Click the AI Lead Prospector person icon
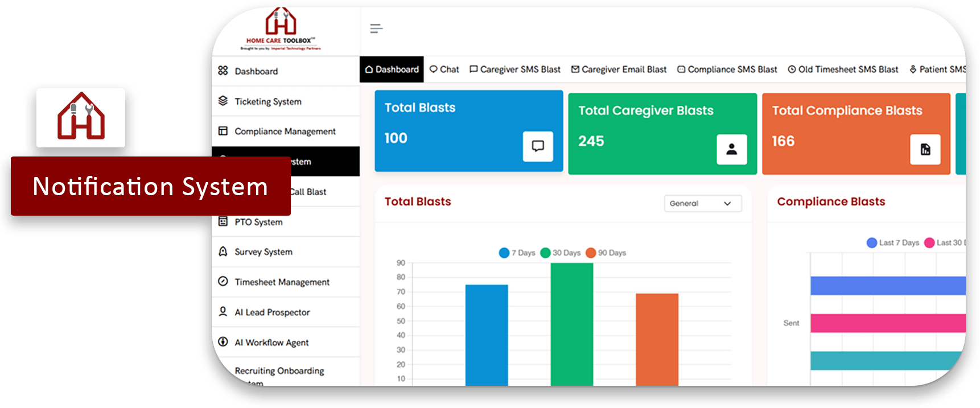The width and height of the screenshot is (980, 408). click(223, 312)
